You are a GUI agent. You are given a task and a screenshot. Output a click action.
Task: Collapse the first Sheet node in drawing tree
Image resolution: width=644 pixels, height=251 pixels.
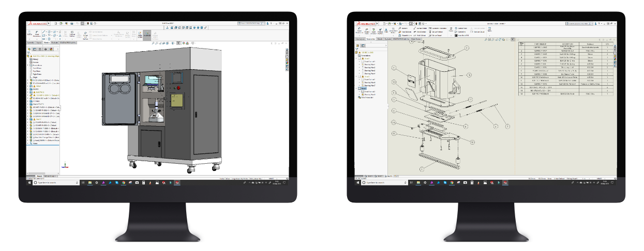click(x=356, y=58)
